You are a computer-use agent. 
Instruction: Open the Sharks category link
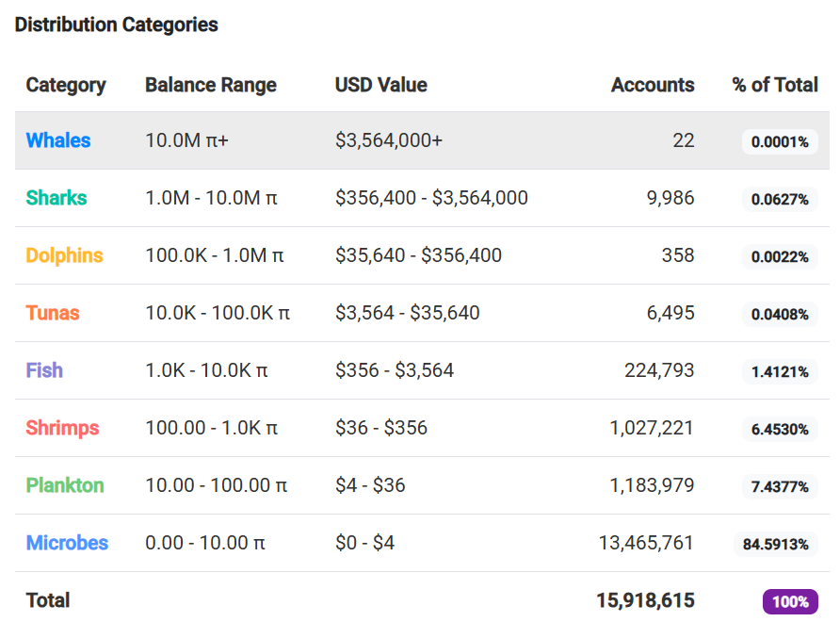57,198
